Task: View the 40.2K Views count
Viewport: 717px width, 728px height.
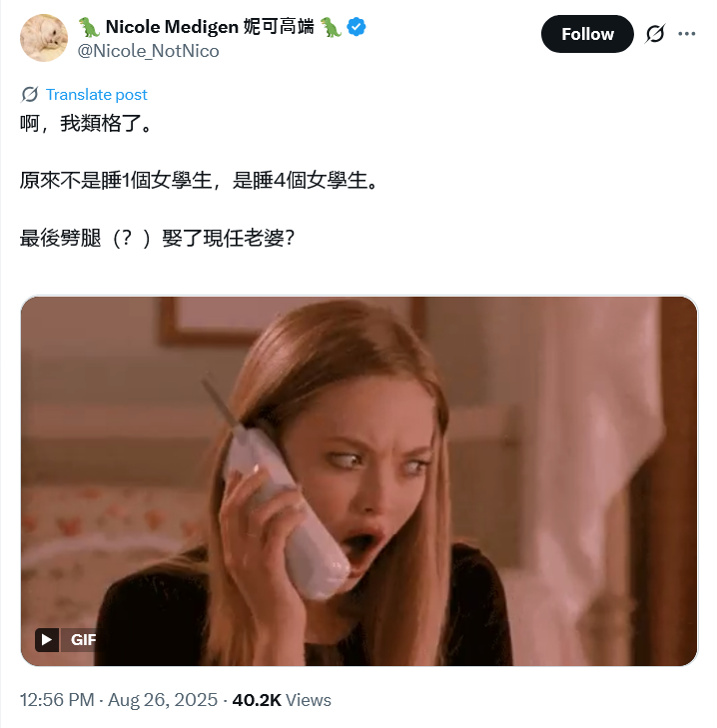Action: tap(282, 700)
